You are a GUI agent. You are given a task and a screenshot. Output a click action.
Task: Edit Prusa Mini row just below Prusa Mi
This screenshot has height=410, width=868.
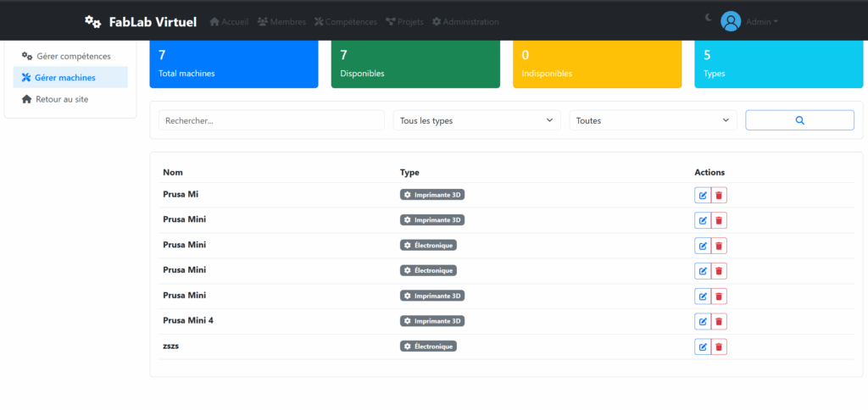point(703,220)
